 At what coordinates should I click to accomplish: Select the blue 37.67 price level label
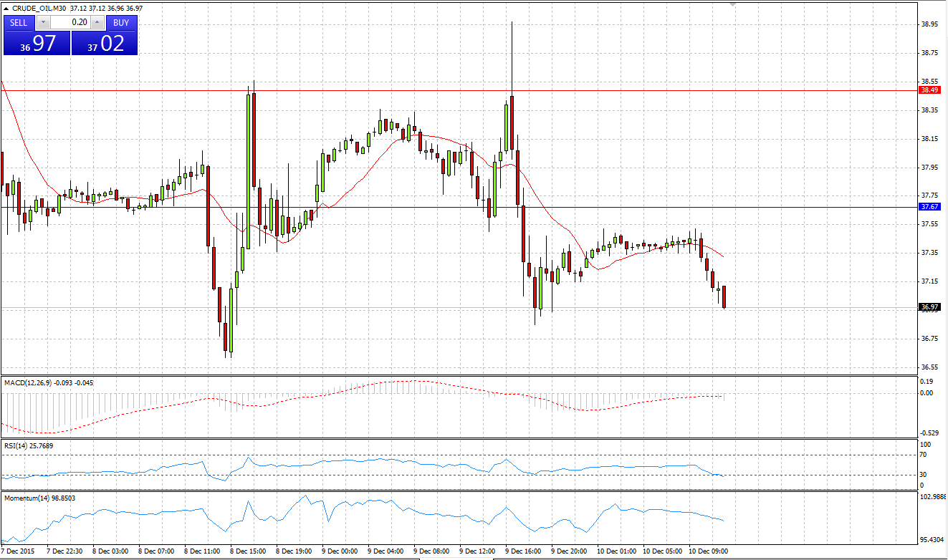[x=929, y=206]
